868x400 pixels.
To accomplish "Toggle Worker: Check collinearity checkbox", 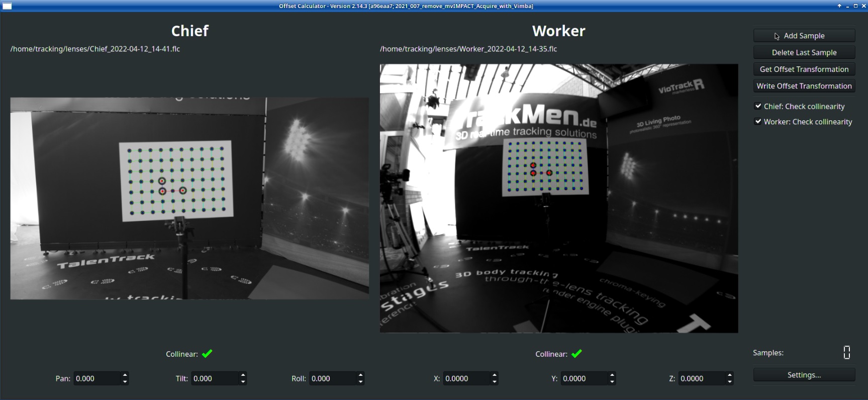I will click(758, 122).
